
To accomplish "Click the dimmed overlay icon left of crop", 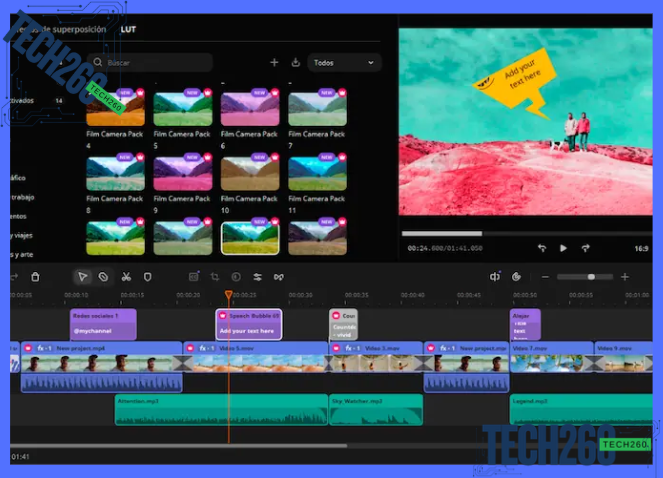I will click(194, 277).
